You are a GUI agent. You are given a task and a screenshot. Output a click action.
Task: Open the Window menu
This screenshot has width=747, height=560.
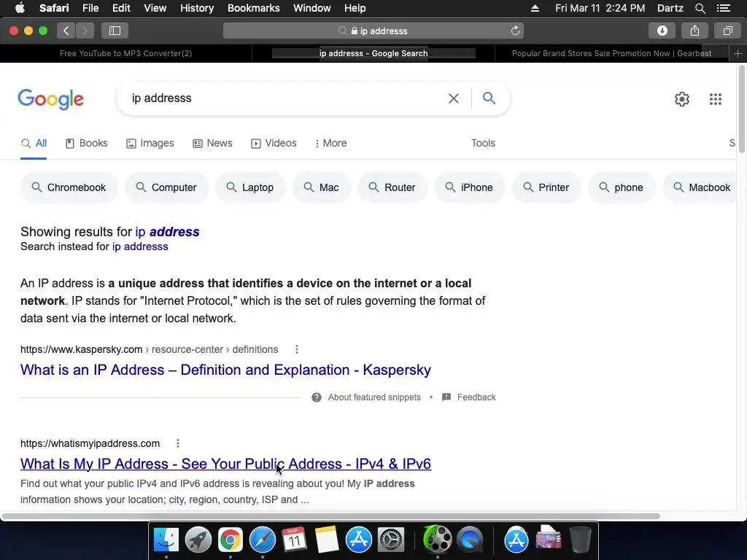(x=312, y=8)
